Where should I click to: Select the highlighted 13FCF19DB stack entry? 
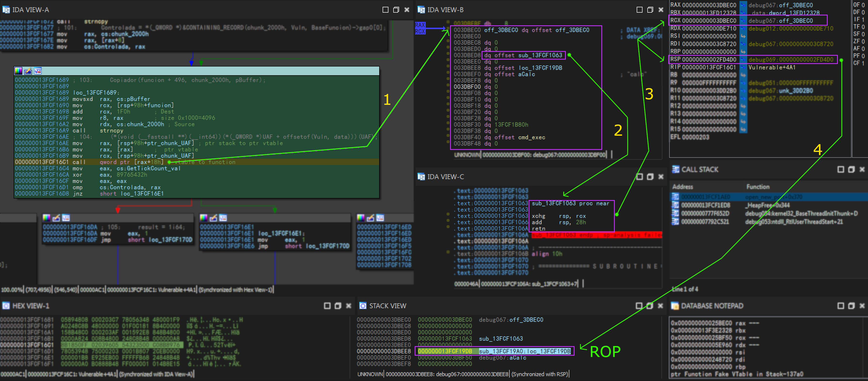pyautogui.click(x=445, y=351)
